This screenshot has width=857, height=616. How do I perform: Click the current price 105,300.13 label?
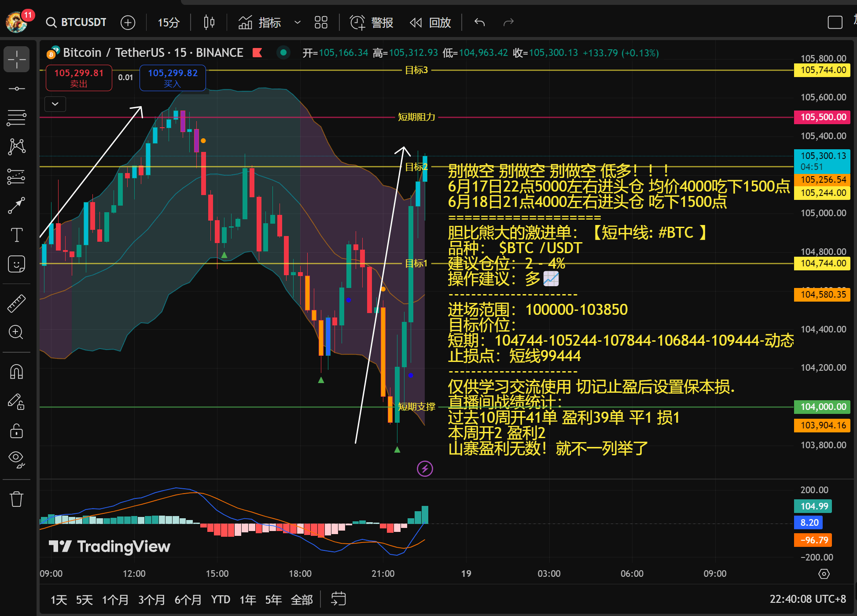(822, 161)
